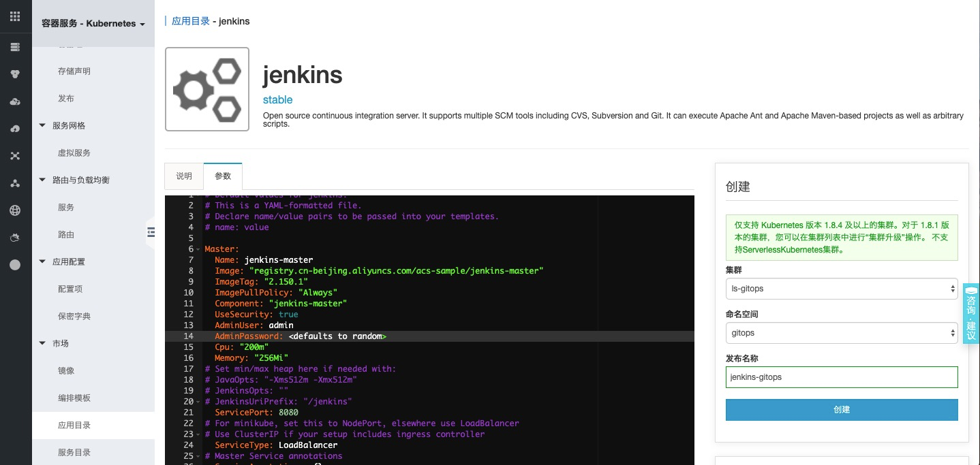Click the jenkins gears logo image

click(x=207, y=89)
